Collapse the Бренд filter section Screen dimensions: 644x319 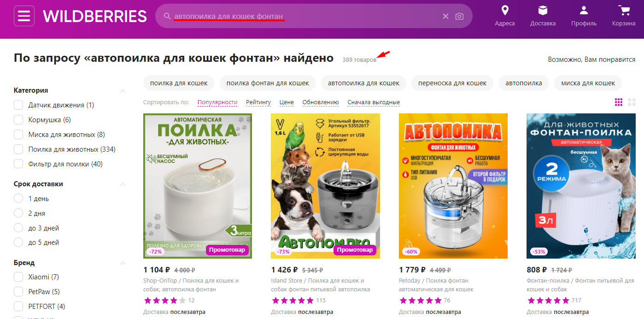[x=123, y=263]
